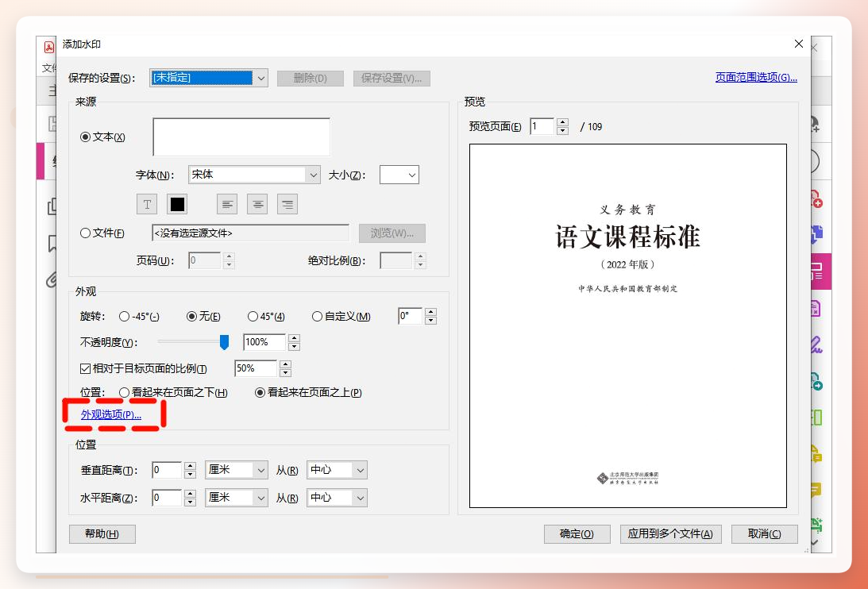Click the Acrobat PDF icon in title bar
This screenshot has height=589, width=868.
pyautogui.click(x=50, y=47)
